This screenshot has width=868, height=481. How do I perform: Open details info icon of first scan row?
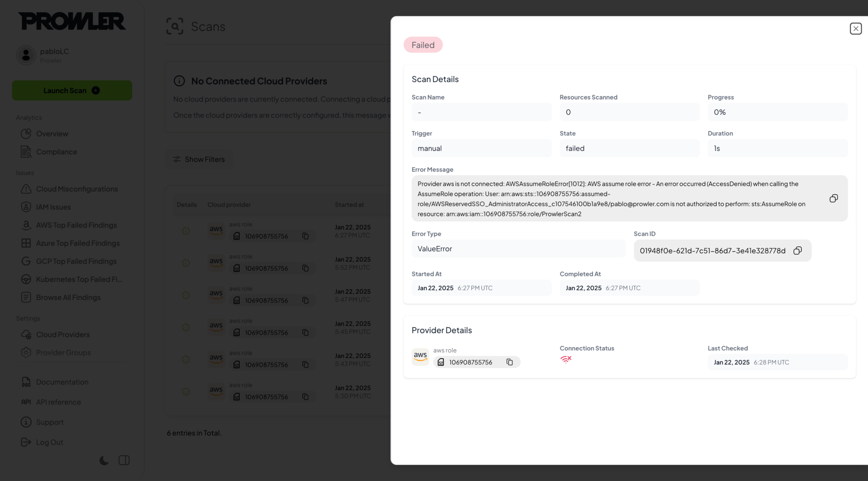click(186, 231)
